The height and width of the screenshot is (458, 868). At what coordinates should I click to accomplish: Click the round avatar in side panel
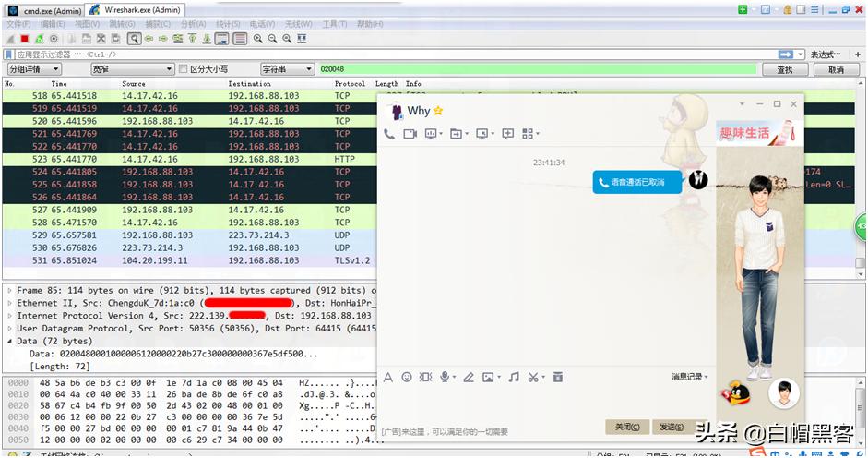(x=784, y=393)
